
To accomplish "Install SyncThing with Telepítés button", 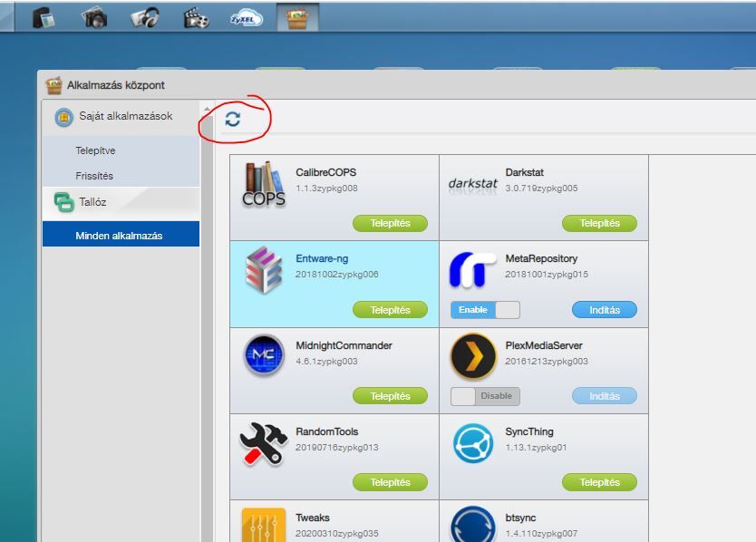I will point(599,482).
